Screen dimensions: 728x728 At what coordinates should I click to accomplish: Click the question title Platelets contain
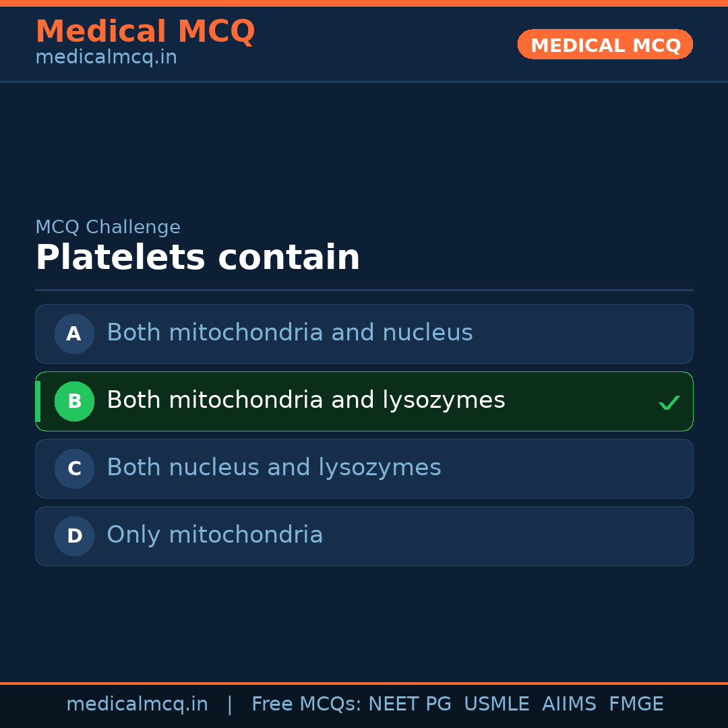pos(198,257)
